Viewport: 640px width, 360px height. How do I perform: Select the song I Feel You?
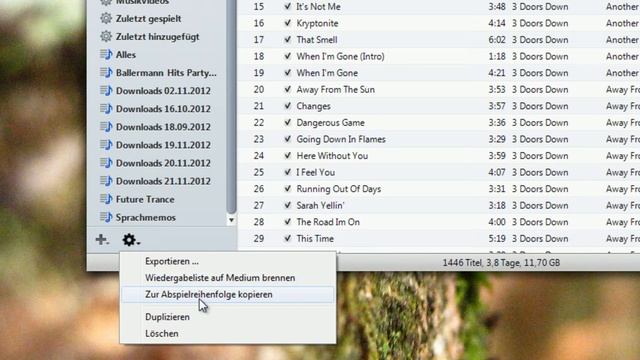316,172
